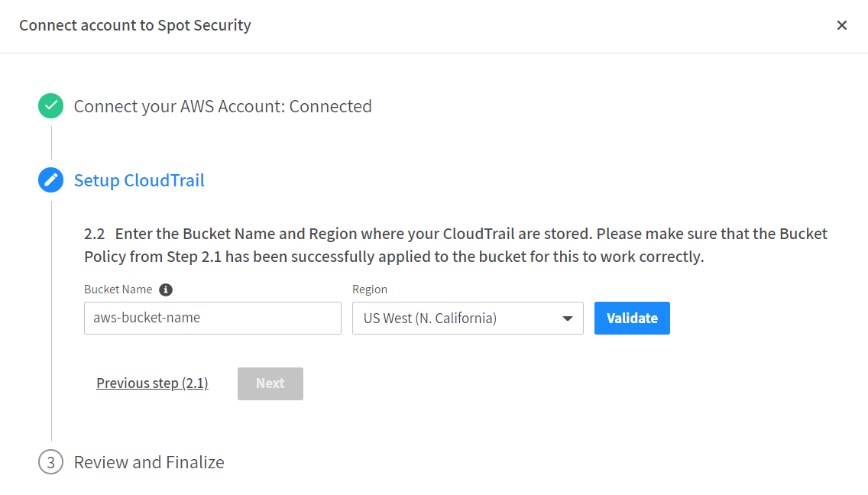Image resolution: width=868 pixels, height=495 pixels.
Task: Go back via Previous step (2.1) link
Action: [152, 383]
